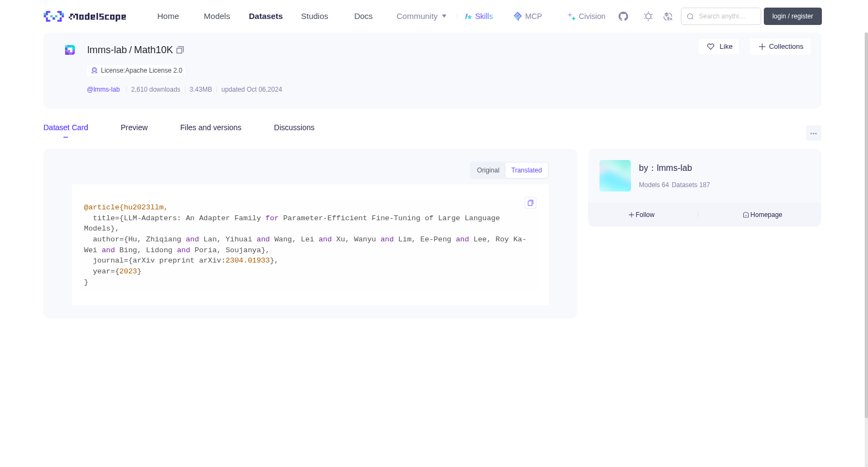Add dataset to Collections
Viewport: 868px width, 467px height.
[x=780, y=47]
